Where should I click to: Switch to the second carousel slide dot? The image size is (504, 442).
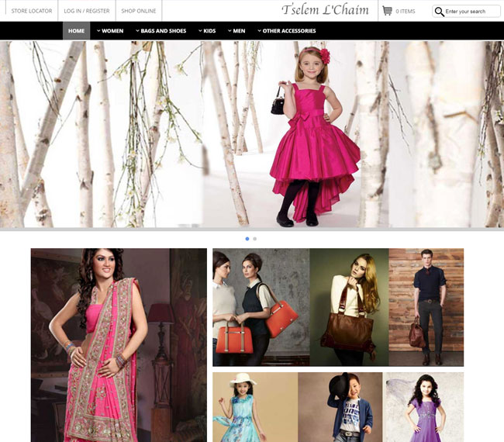pos(255,239)
